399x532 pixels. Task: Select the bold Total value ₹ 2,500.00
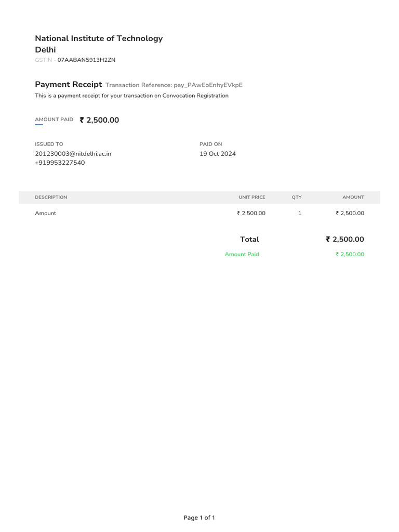(345, 239)
